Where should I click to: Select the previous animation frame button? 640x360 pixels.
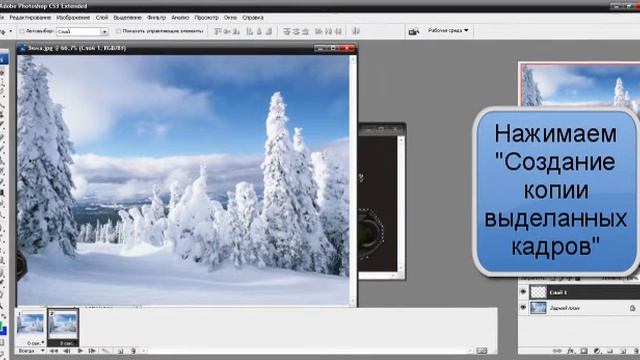point(67,351)
